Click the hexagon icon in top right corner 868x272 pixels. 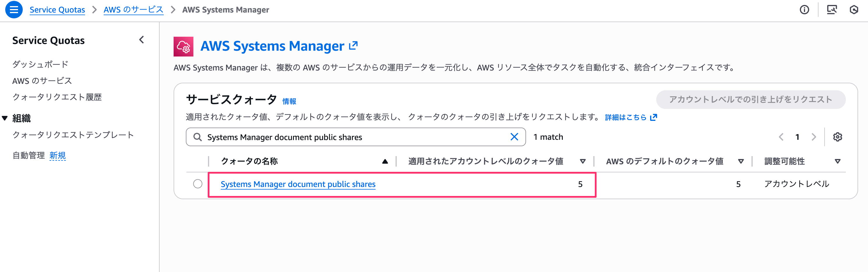click(853, 10)
